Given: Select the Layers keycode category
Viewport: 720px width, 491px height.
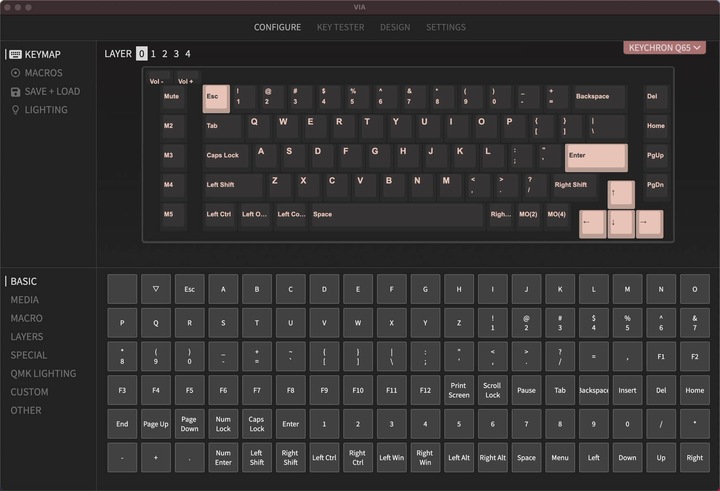Looking at the screenshot, I should pos(27,337).
